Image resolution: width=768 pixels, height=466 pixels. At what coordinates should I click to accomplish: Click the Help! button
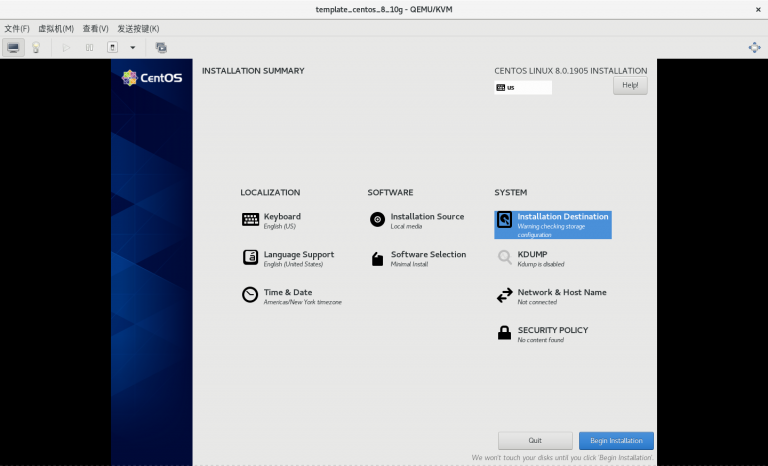[630, 85]
